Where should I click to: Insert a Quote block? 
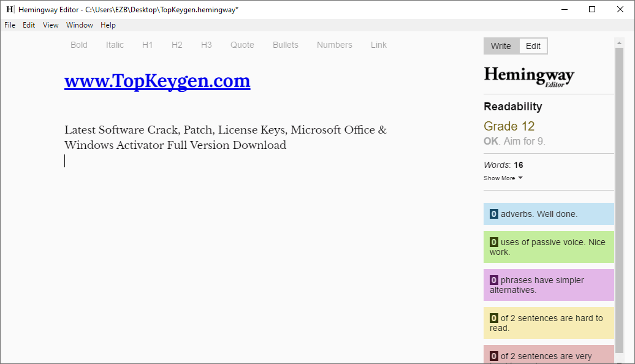pos(242,45)
